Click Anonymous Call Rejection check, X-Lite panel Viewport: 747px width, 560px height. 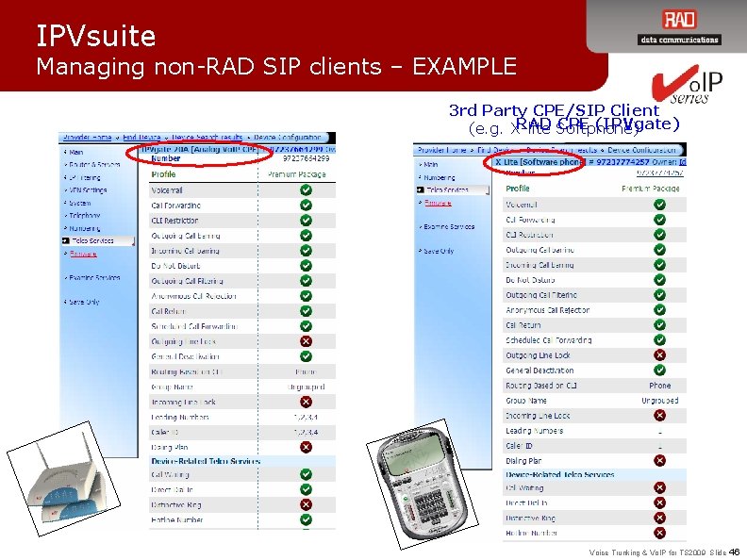[x=659, y=309]
